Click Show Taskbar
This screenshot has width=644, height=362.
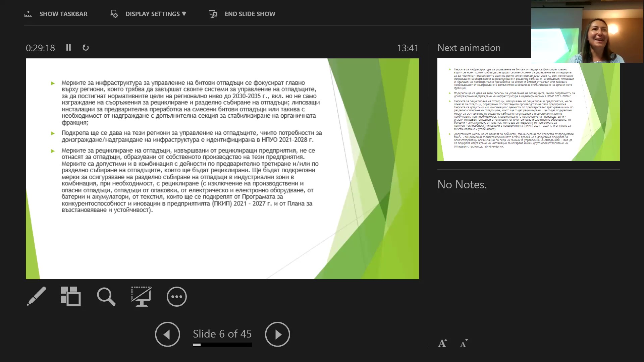(56, 14)
